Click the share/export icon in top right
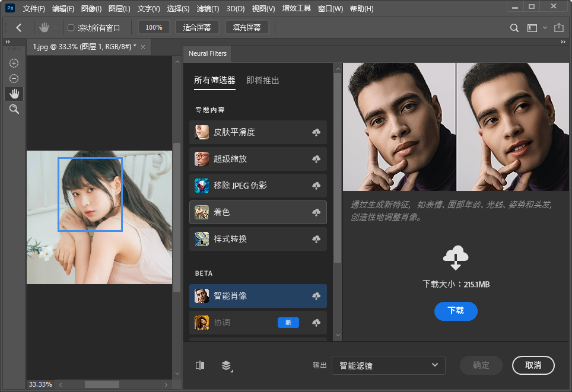Screen dimensions: 572x392 (558, 28)
